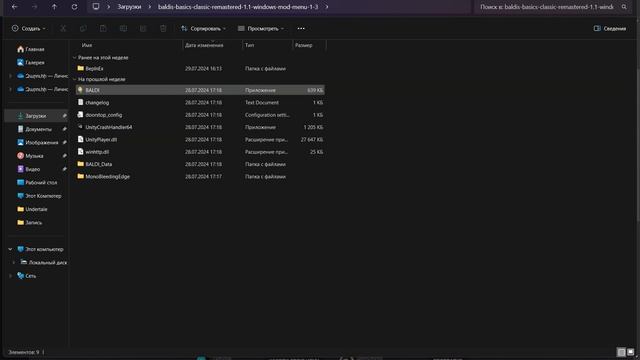640x360 pixels.
Task: Select the UnityPlayer.dll file name
Action: click(x=101, y=140)
